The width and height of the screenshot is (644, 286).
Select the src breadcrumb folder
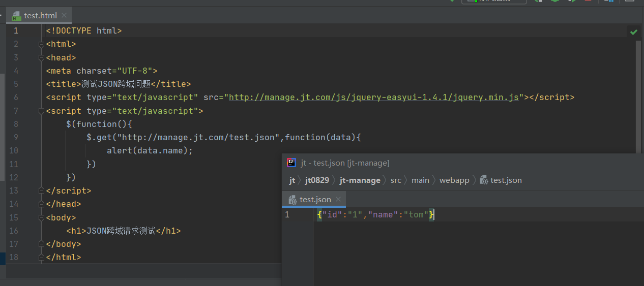[x=396, y=180]
